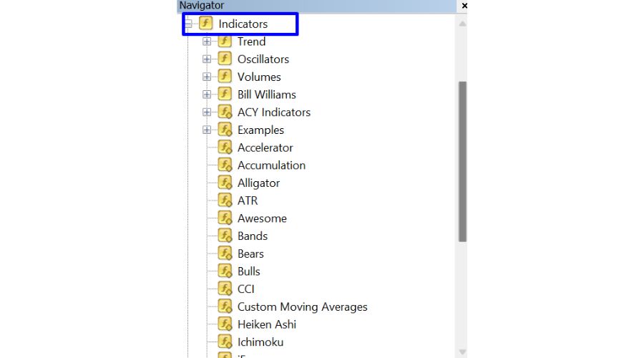Screen dimensions: 644x358
Task: Click the ATR indicator icon
Action: tap(225, 200)
